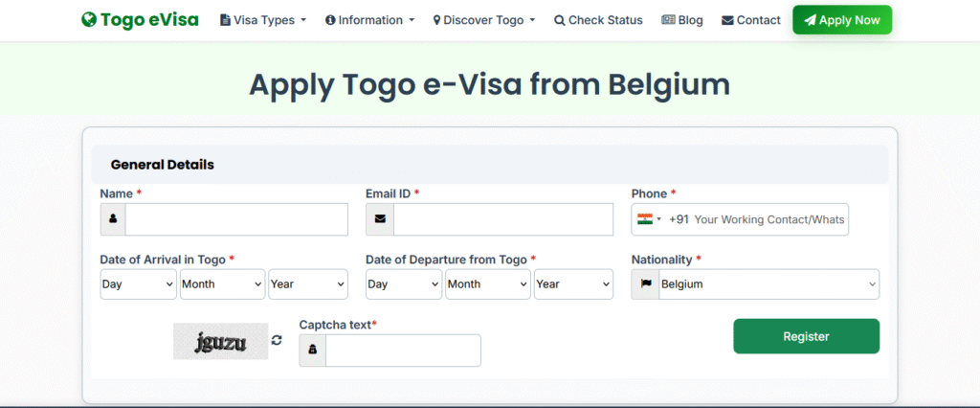Go to the Check Status page
This screenshot has width=980, height=408.
[x=598, y=20]
